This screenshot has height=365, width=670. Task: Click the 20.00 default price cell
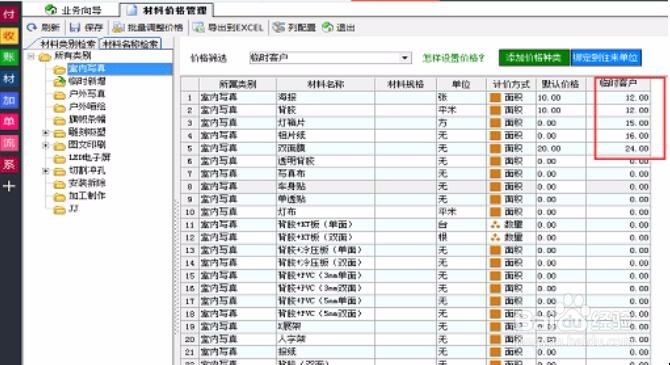pos(561,148)
